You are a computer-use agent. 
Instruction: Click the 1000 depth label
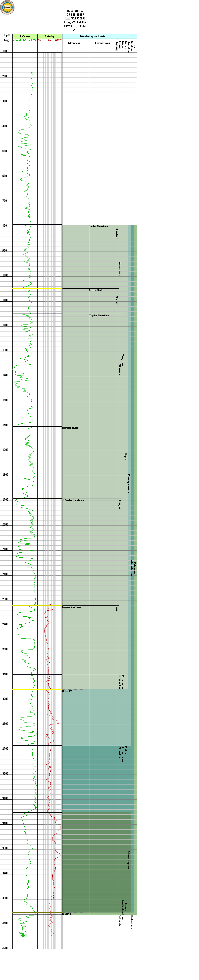5,275
